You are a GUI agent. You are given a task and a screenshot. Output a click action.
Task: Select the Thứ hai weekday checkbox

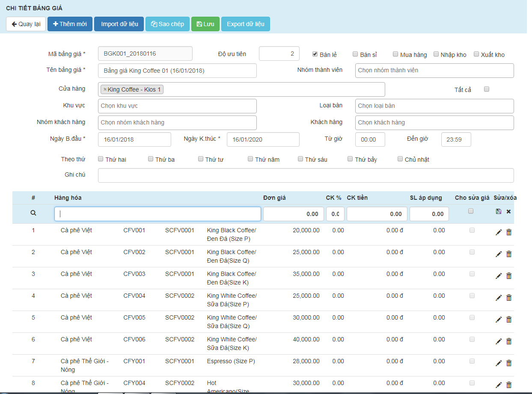click(101, 159)
